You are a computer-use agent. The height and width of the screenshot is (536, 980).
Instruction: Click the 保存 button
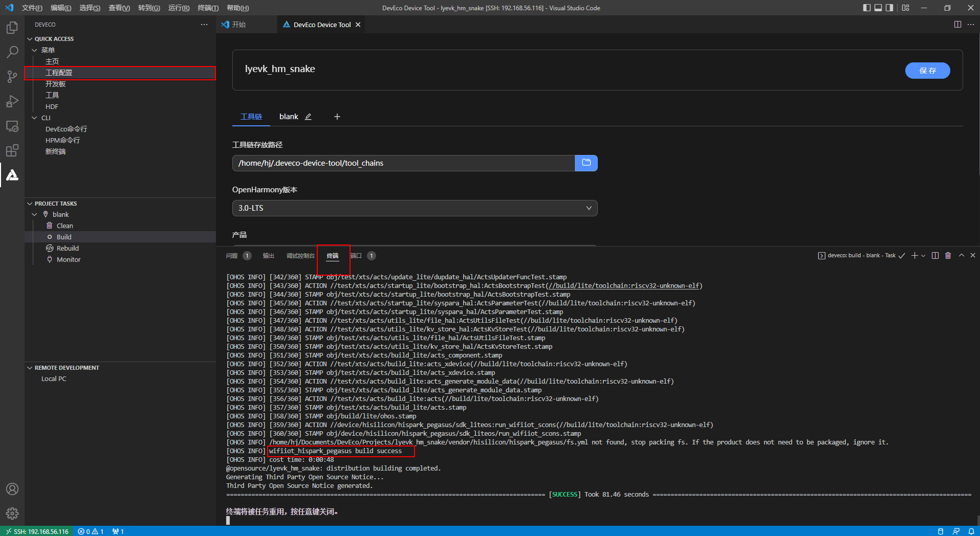tap(927, 71)
